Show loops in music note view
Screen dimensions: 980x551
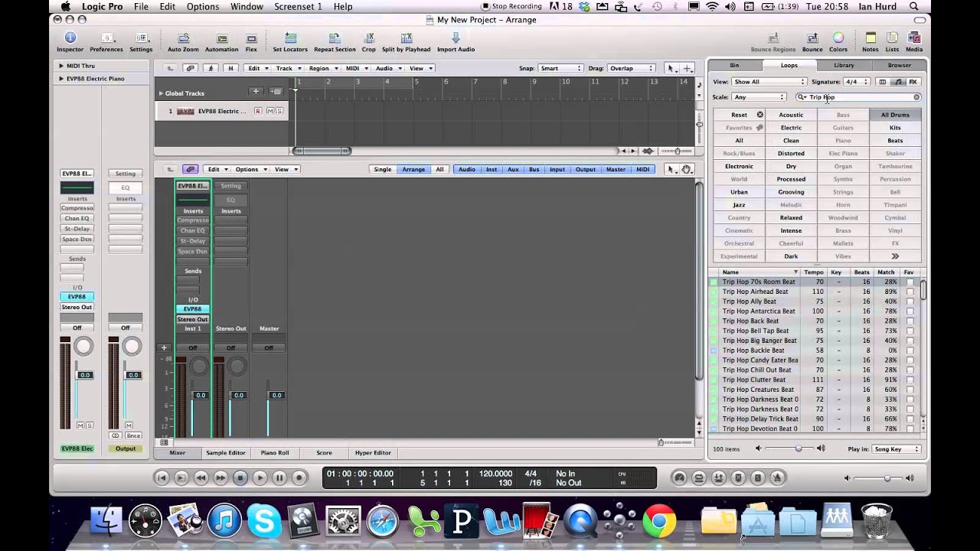tap(898, 82)
